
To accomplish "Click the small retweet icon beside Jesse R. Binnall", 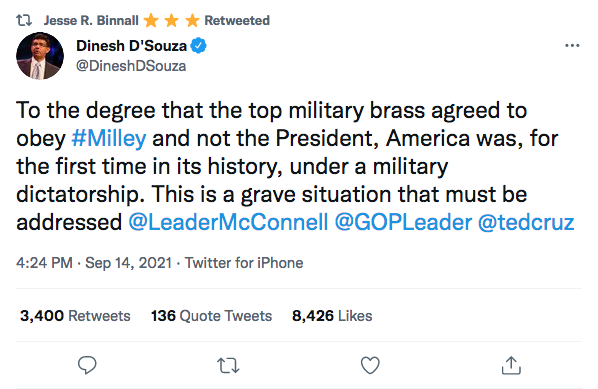I will point(24,20).
